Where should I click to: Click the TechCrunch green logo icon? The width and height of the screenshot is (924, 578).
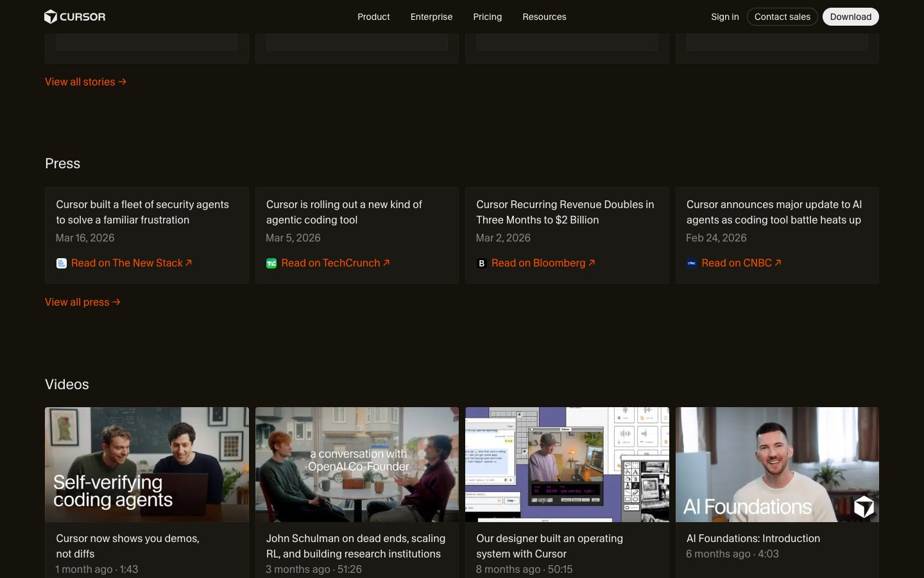click(271, 263)
